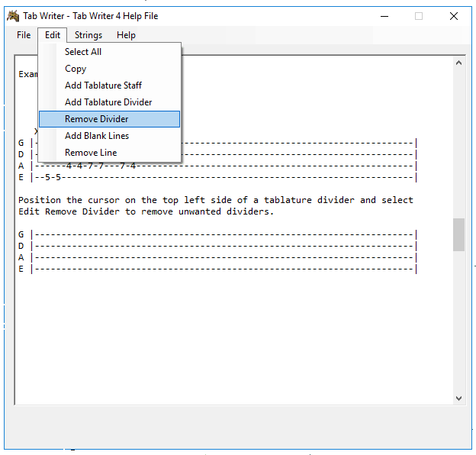Screen dimensions: 476x455
Task: Click the A string line of the lower staff
Action: [x=217, y=257]
